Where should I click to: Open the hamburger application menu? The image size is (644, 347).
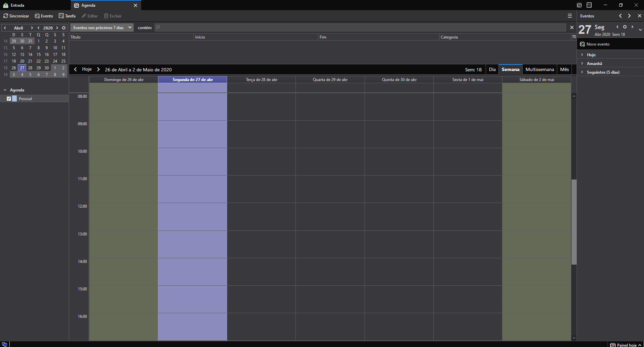[570, 16]
